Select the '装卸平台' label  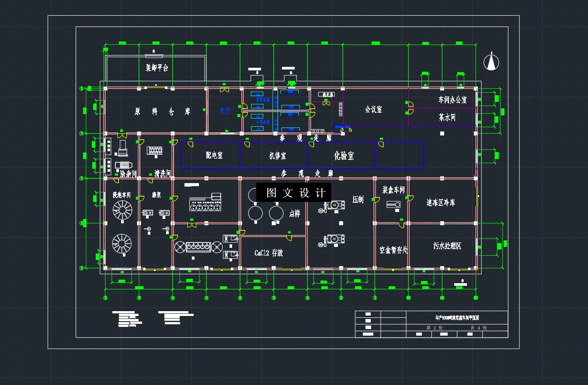[157, 68]
